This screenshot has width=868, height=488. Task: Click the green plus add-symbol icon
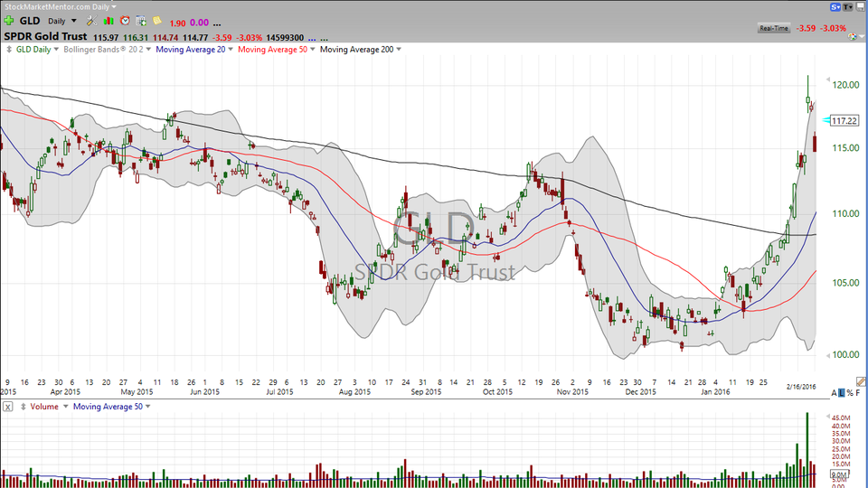(x=9, y=21)
